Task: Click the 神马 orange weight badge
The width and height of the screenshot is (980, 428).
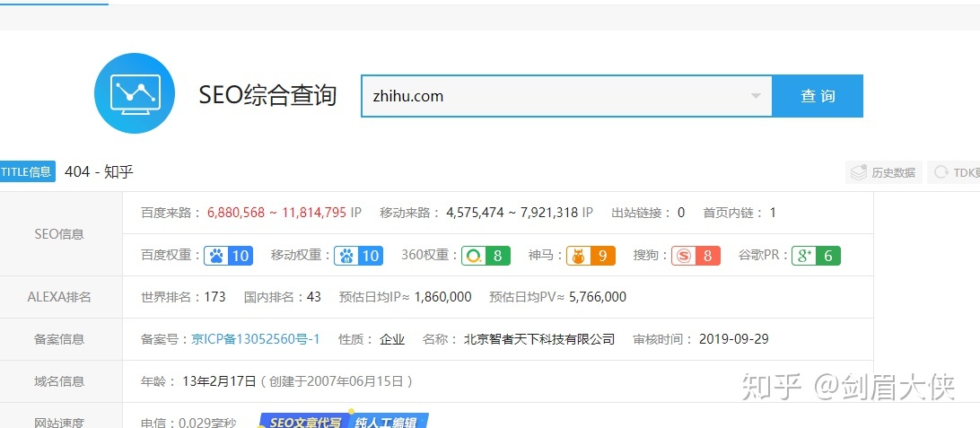Action: pyautogui.click(x=591, y=256)
